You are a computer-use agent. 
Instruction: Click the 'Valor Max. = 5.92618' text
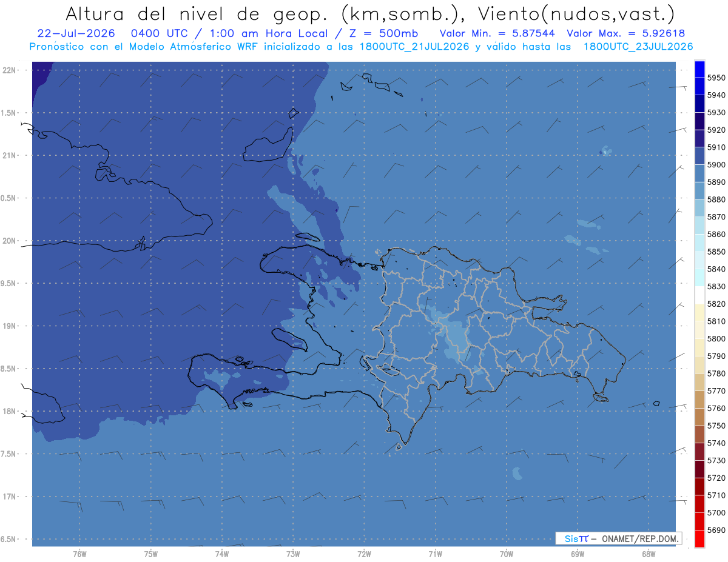(625, 33)
